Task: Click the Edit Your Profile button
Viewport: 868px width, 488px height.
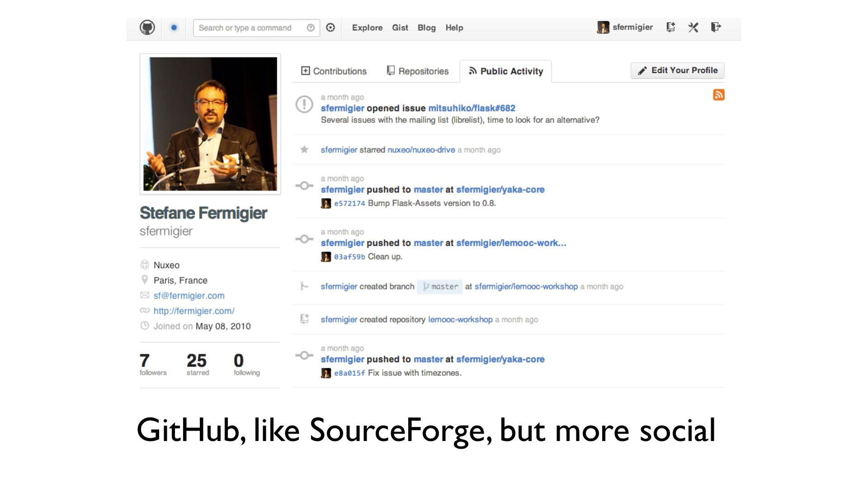Action: tap(677, 70)
